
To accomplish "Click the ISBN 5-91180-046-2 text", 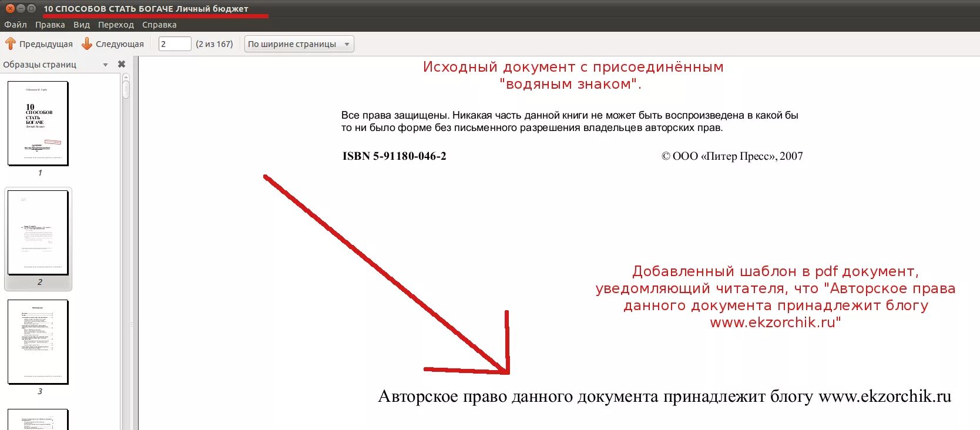I will [394, 156].
